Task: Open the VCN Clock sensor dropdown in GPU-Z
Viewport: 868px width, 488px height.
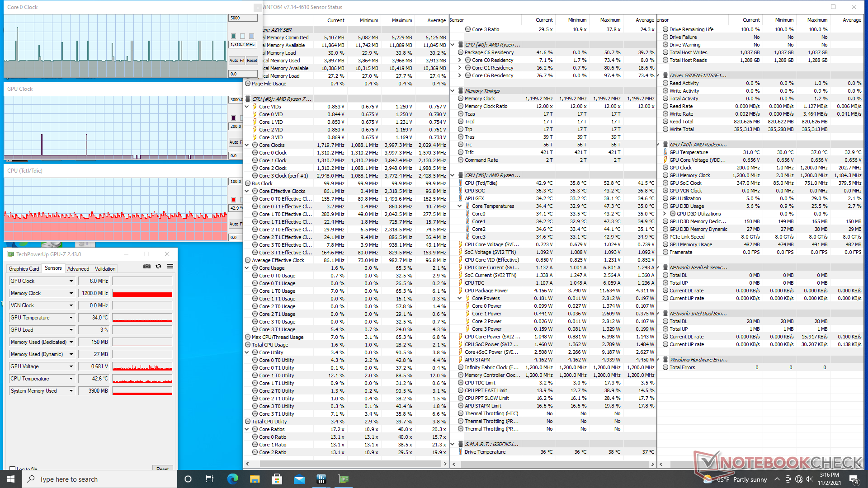Action: coord(71,305)
